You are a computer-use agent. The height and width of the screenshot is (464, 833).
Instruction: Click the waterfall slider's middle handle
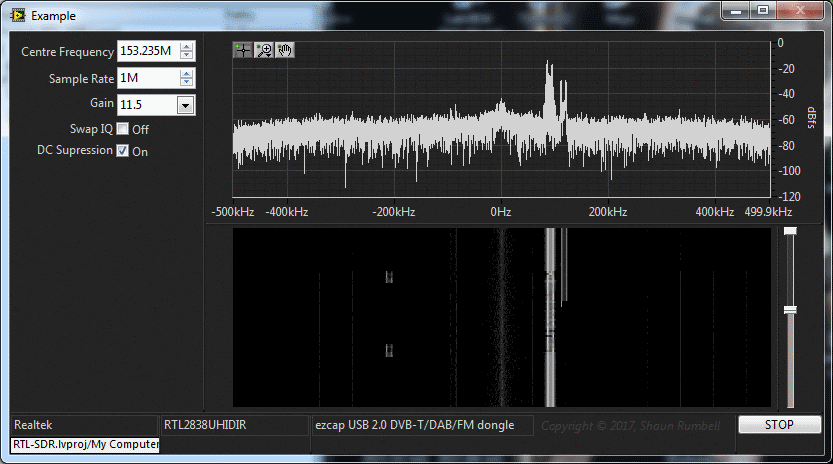(x=790, y=310)
